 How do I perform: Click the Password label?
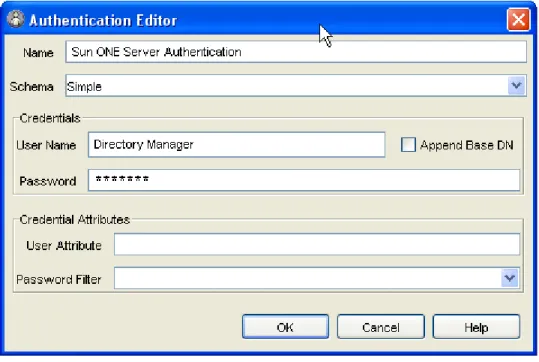click(x=48, y=181)
